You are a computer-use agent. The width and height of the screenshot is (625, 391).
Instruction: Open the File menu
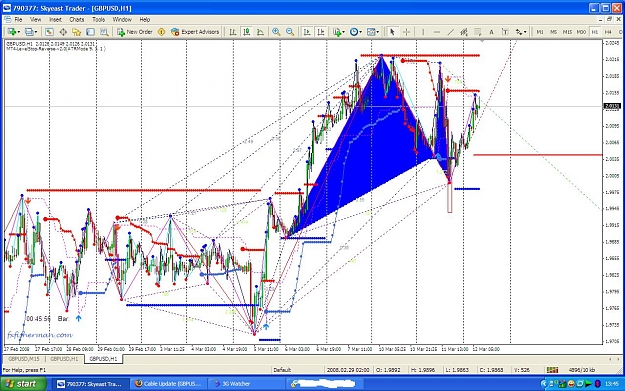pos(18,20)
